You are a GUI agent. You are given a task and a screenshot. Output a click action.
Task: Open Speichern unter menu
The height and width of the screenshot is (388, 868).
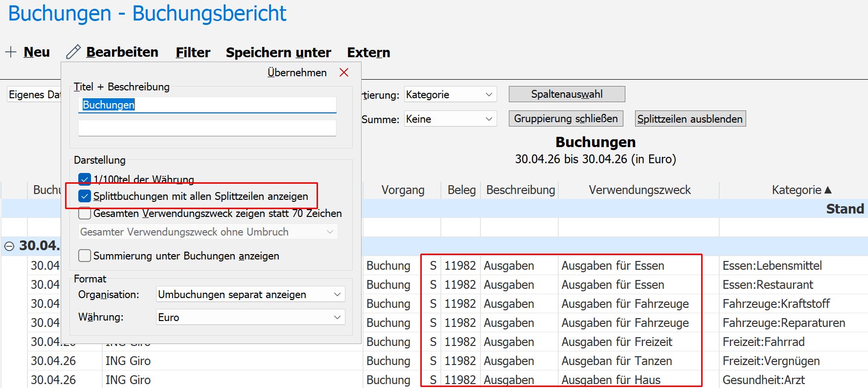278,52
